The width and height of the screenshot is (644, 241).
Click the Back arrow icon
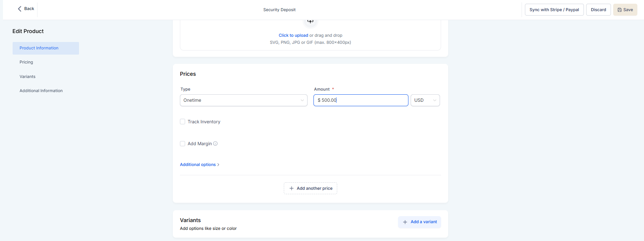20,9
